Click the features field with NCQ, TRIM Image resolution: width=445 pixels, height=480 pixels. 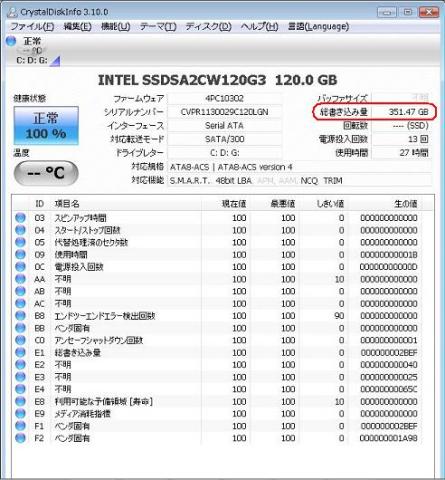299,181
